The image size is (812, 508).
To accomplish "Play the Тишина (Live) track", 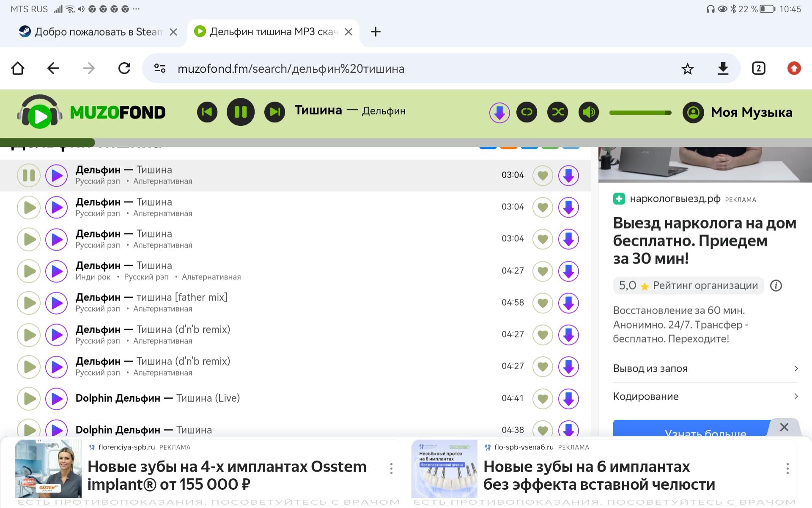I will (29, 398).
